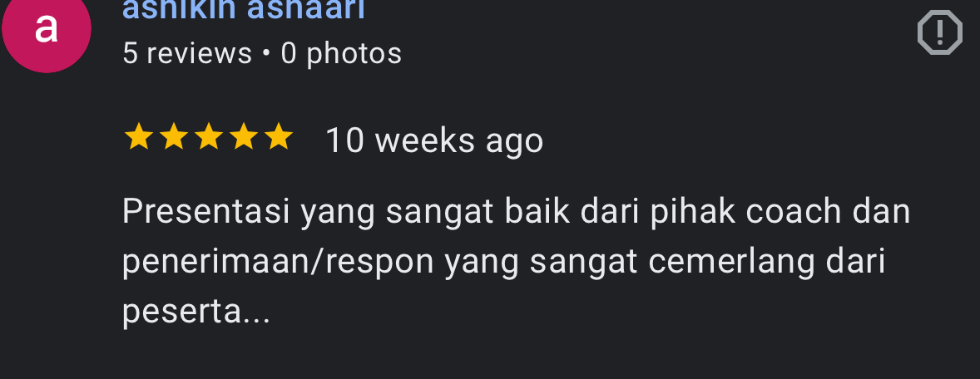Click the letter 'a' inside the avatar
The width and height of the screenshot is (980, 379).
47,29
